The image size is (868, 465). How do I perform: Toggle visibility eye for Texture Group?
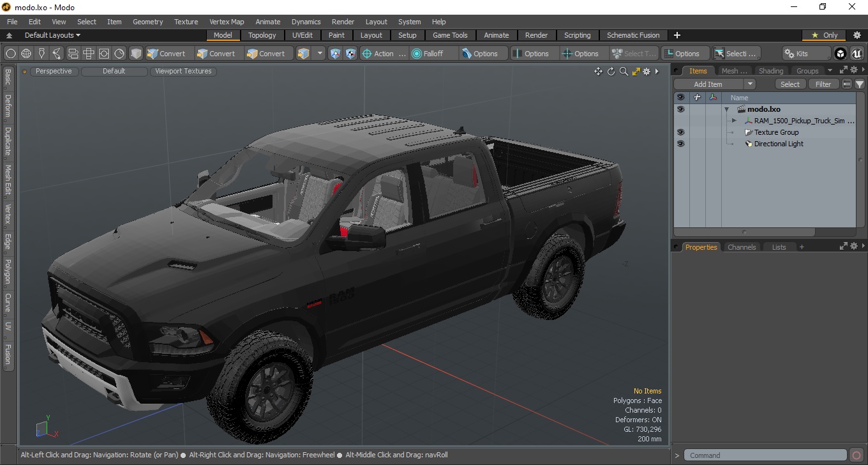coord(680,132)
